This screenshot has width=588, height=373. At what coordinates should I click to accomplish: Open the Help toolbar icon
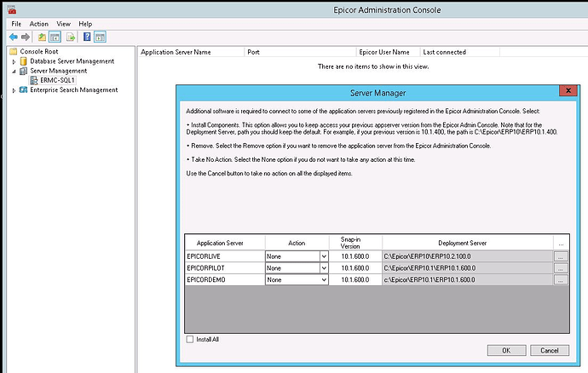(87, 37)
